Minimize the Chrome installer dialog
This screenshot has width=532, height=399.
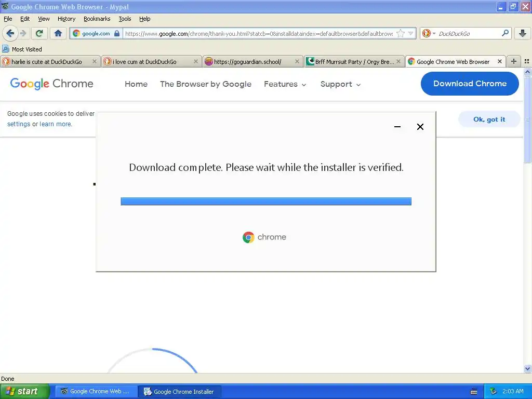(x=397, y=127)
